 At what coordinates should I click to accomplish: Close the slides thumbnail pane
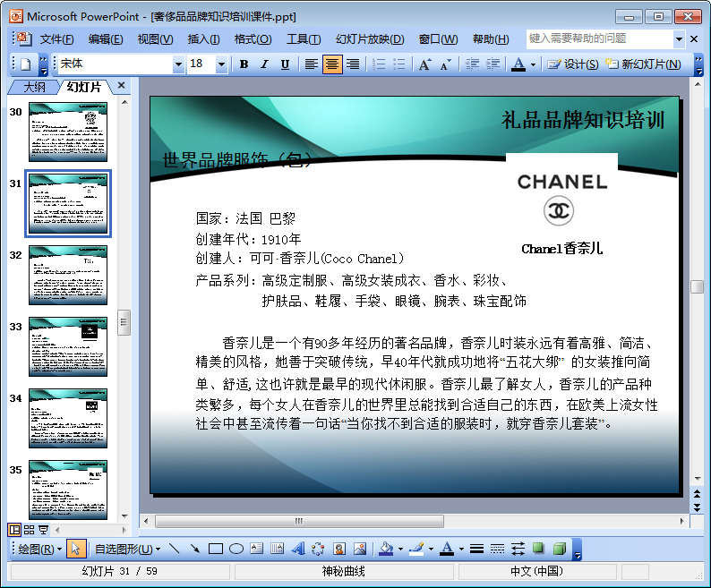click(x=121, y=85)
